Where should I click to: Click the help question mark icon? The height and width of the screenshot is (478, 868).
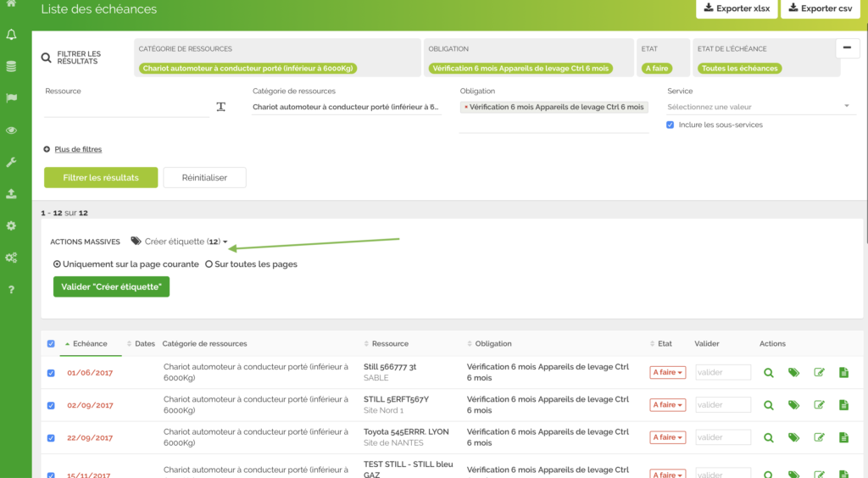point(11,290)
